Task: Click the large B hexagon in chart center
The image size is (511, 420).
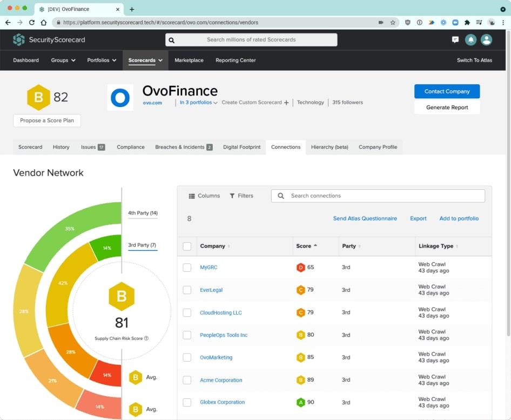Action: pos(122,296)
